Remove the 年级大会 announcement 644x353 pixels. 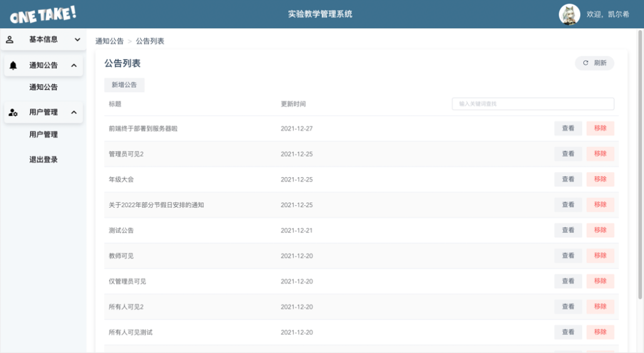600,179
